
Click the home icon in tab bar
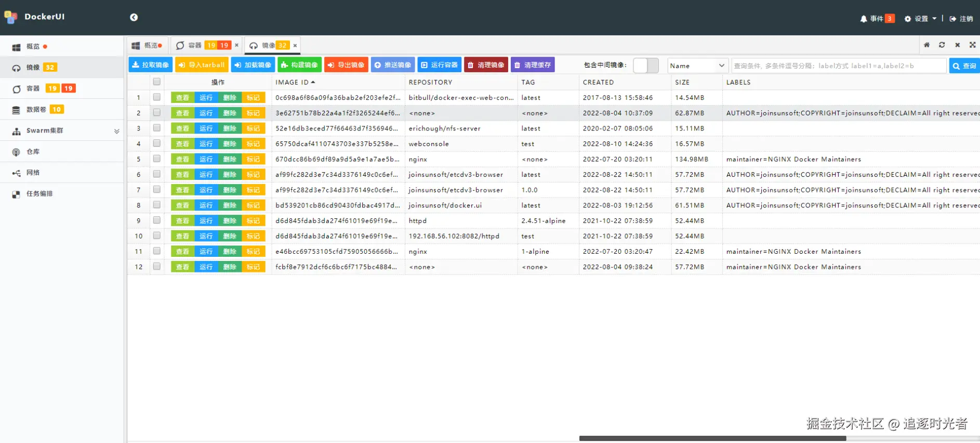[x=926, y=45]
